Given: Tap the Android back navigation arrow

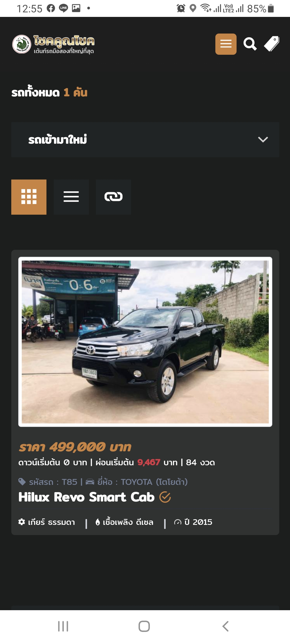Looking at the screenshot, I should 226,626.
